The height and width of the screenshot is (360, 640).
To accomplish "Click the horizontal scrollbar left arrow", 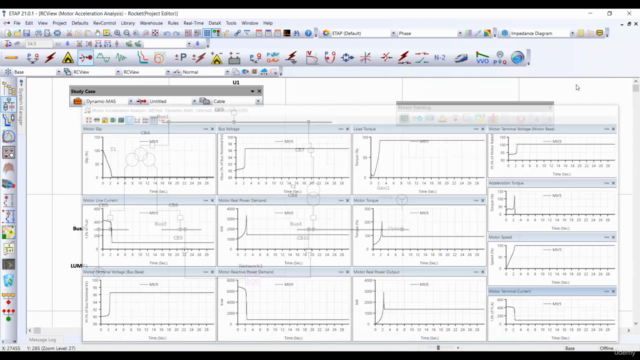I will click(x=30, y=331).
